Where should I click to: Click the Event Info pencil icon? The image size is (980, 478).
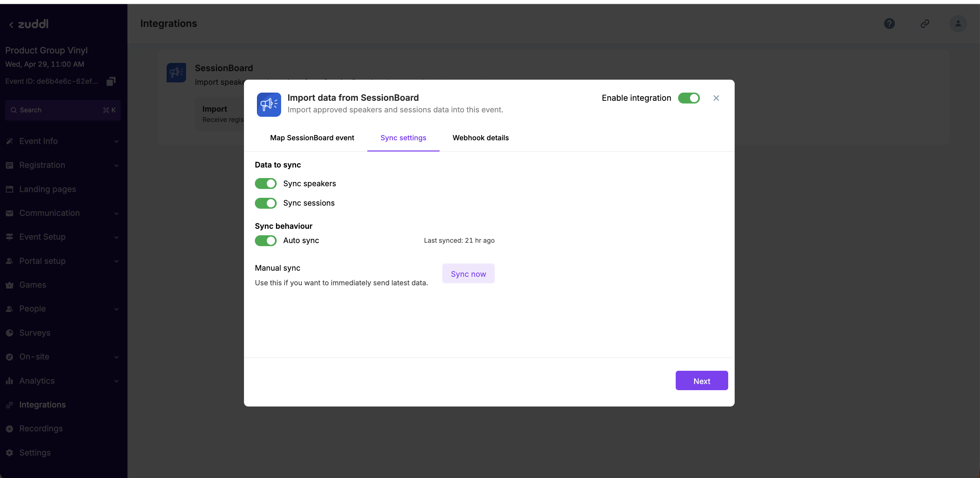click(10, 141)
